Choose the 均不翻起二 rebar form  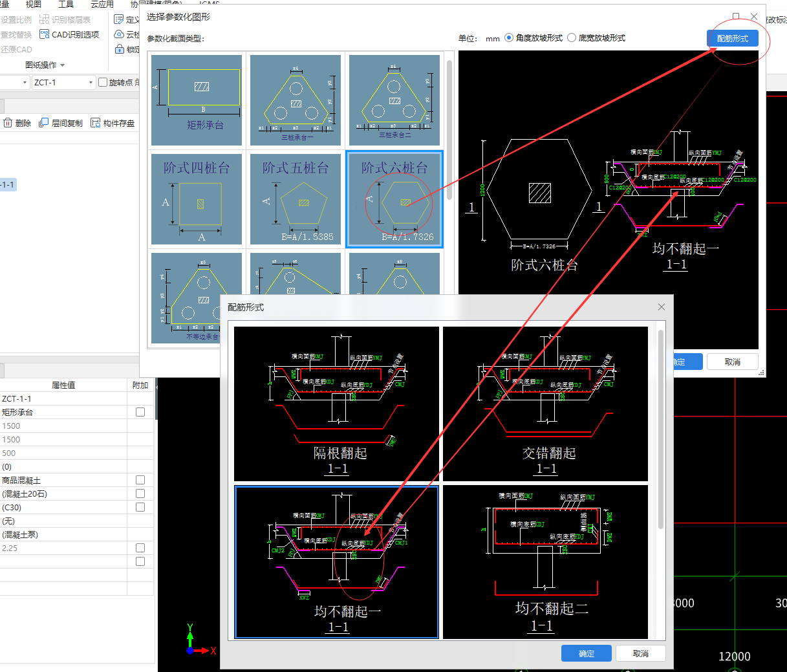click(x=546, y=562)
